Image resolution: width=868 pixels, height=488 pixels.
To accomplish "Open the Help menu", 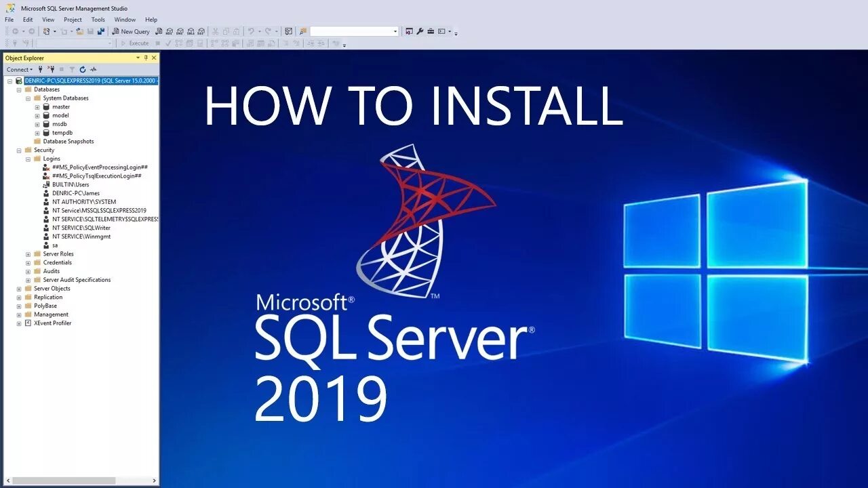I will [151, 20].
